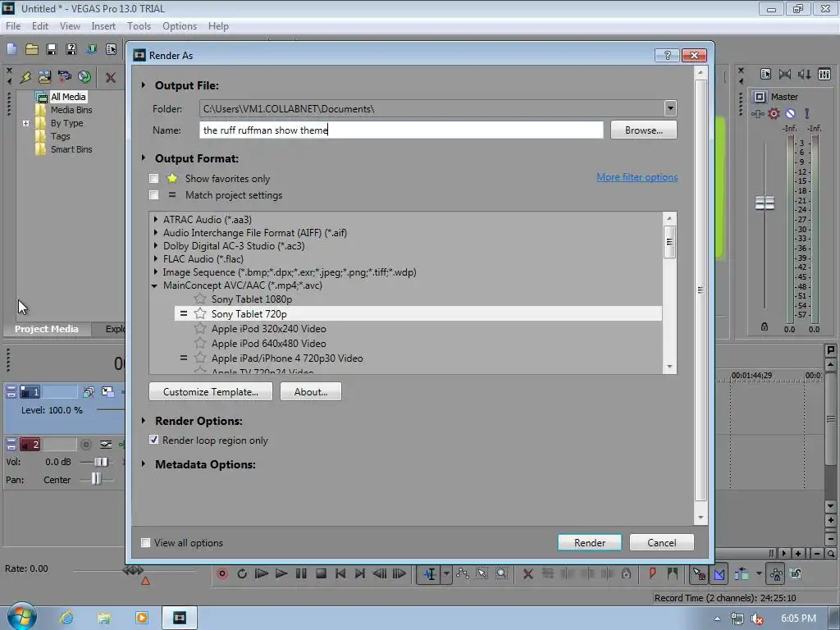Open the Insert menu

(x=103, y=25)
